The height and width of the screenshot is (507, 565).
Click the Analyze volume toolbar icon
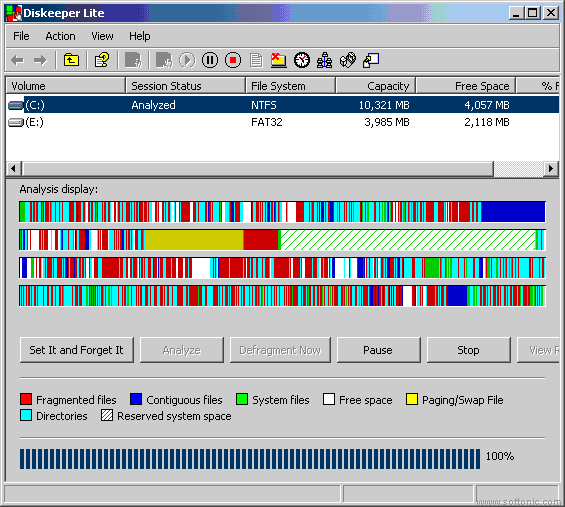tap(133, 60)
